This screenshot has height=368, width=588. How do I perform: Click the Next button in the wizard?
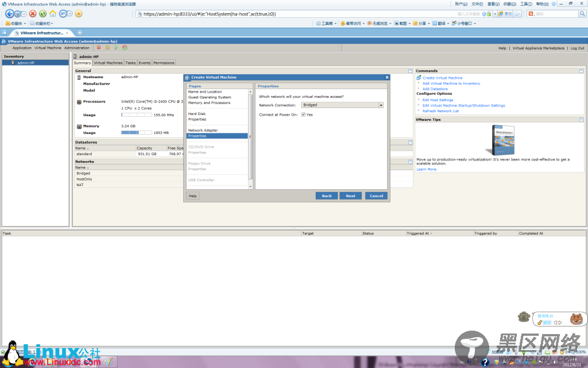[x=351, y=195]
